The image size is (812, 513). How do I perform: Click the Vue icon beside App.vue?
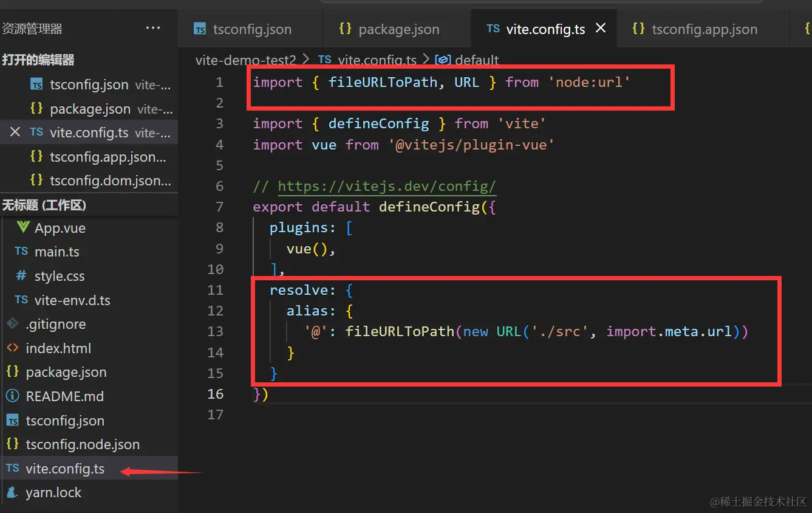coord(23,227)
